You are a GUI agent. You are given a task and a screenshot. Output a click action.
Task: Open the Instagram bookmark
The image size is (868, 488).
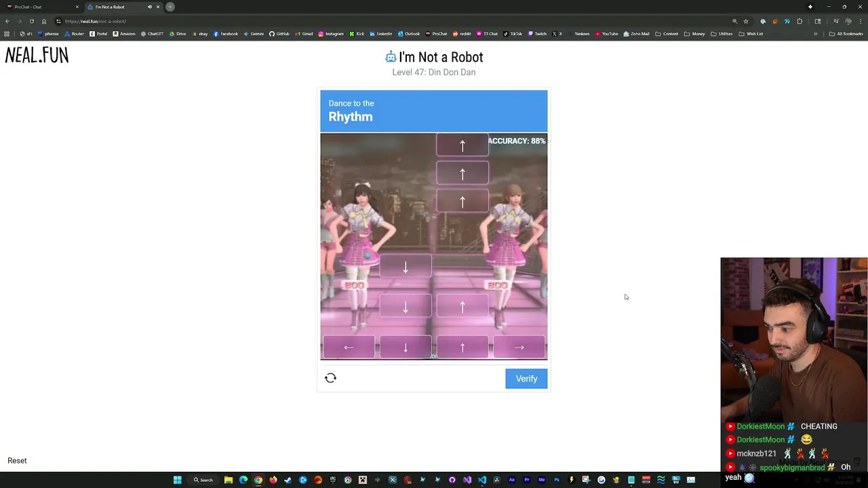(x=331, y=34)
